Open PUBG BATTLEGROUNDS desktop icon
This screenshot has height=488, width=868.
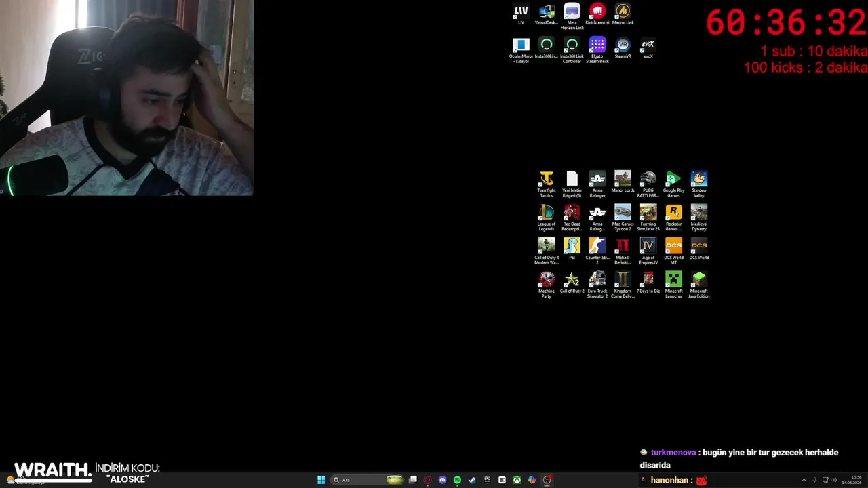[x=648, y=184]
